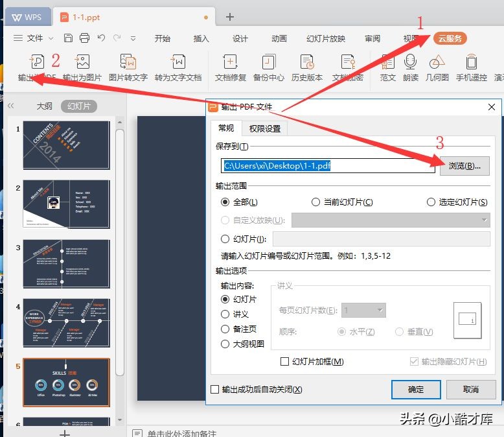Select the 全部 output range radio

(x=225, y=202)
